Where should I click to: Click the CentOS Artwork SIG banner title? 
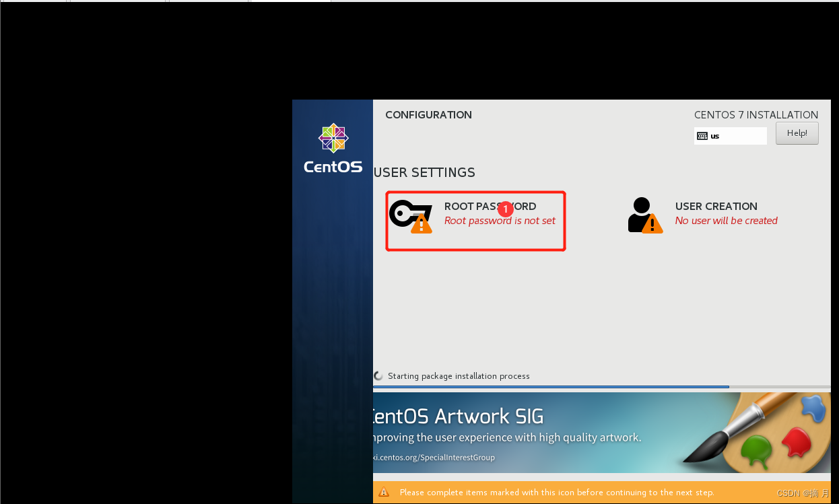(458, 416)
